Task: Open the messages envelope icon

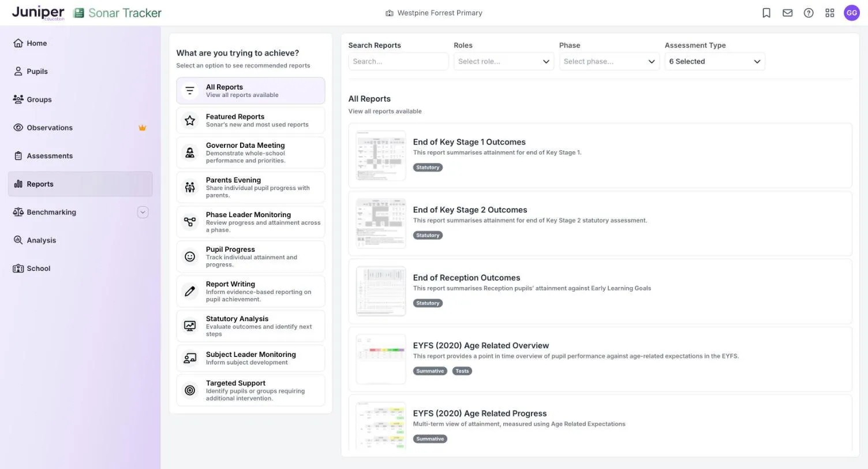Action: pos(788,13)
